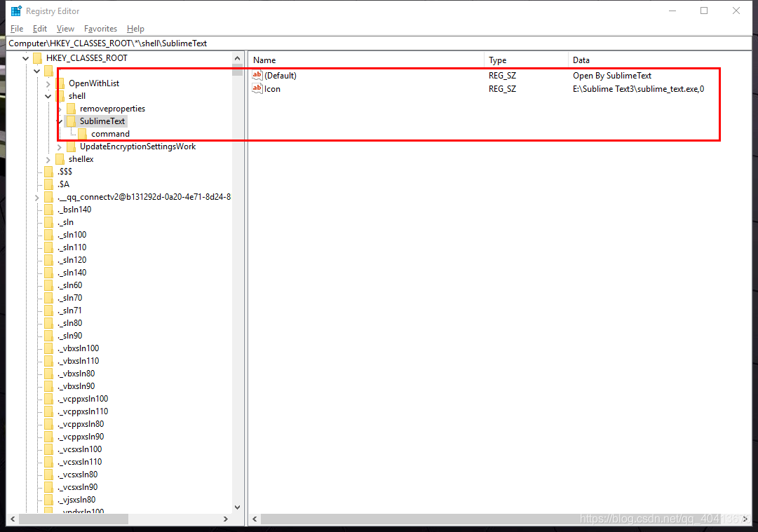Collapse the shell key node

tap(48, 96)
